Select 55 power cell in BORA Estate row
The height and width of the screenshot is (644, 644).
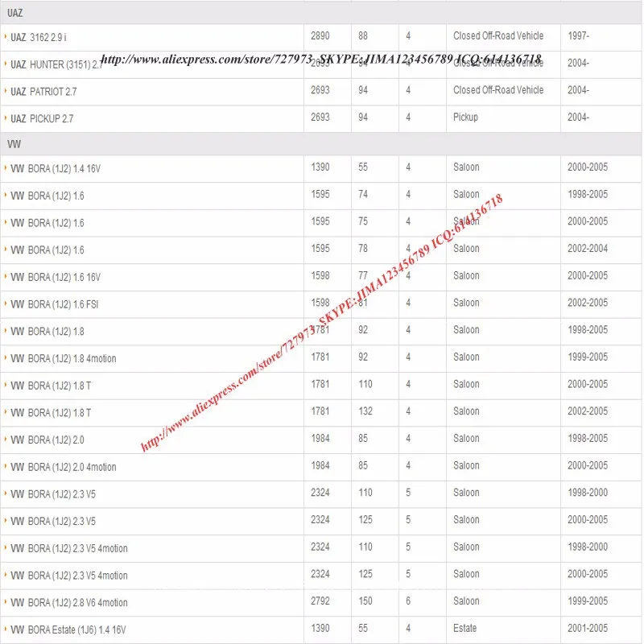363,628
